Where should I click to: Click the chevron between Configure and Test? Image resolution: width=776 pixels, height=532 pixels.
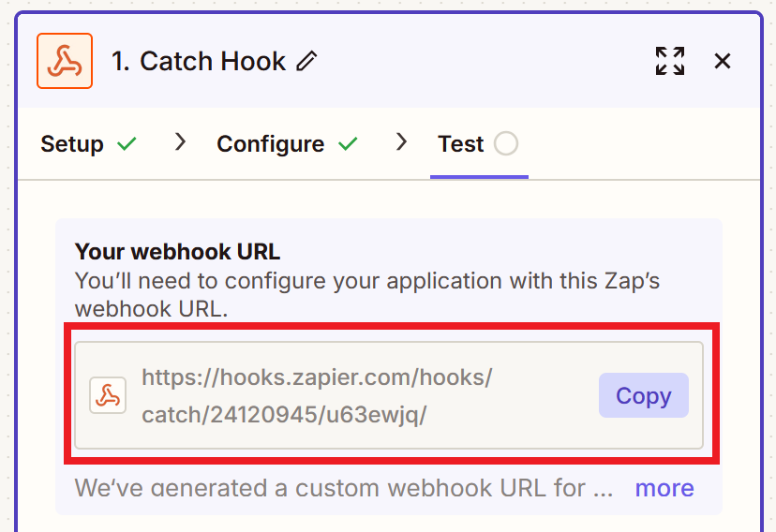click(x=401, y=142)
